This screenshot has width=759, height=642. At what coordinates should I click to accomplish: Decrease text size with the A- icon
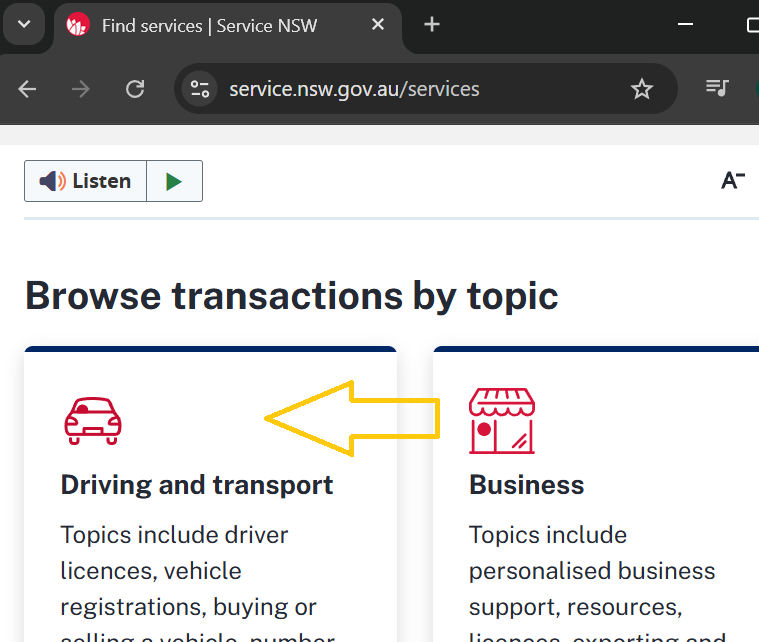coord(733,180)
